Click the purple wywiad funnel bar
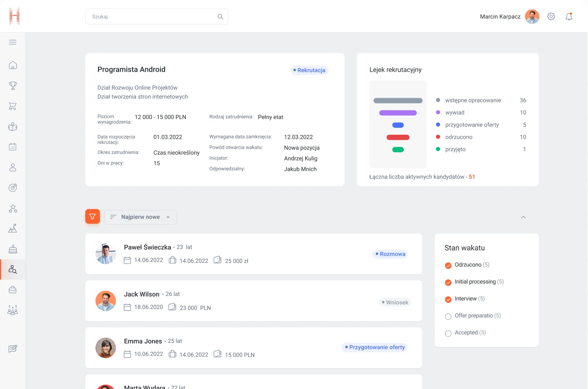 pos(398,113)
